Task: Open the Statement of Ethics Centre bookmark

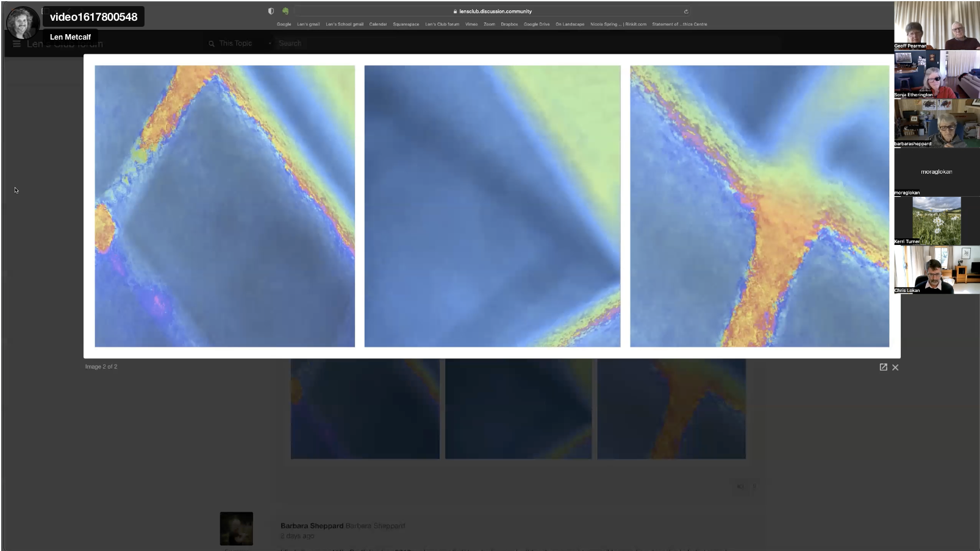Action: 679,24
